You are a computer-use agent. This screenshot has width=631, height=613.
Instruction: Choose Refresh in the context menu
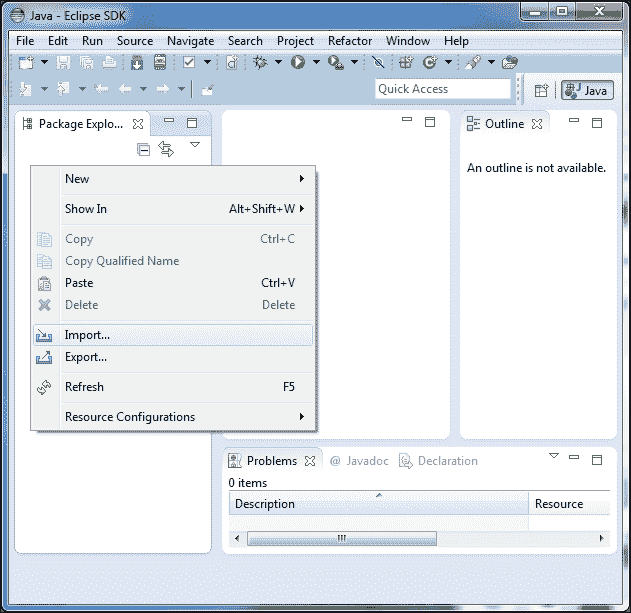click(173, 387)
